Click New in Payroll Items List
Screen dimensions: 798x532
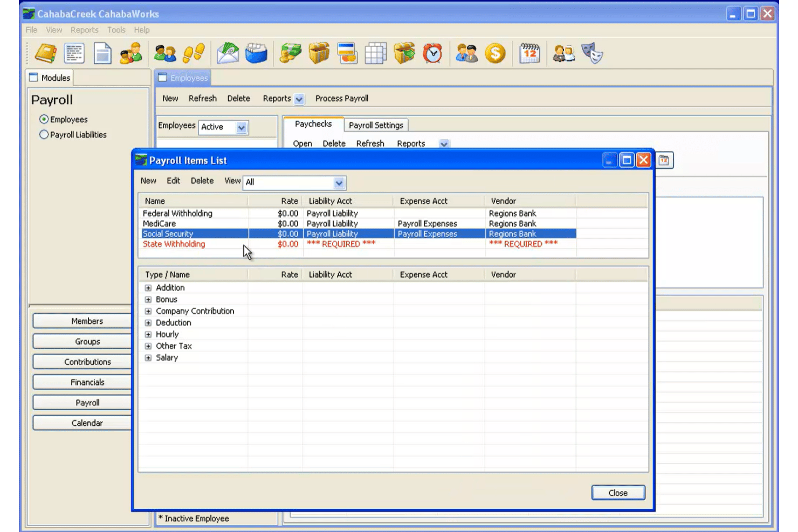[148, 181]
